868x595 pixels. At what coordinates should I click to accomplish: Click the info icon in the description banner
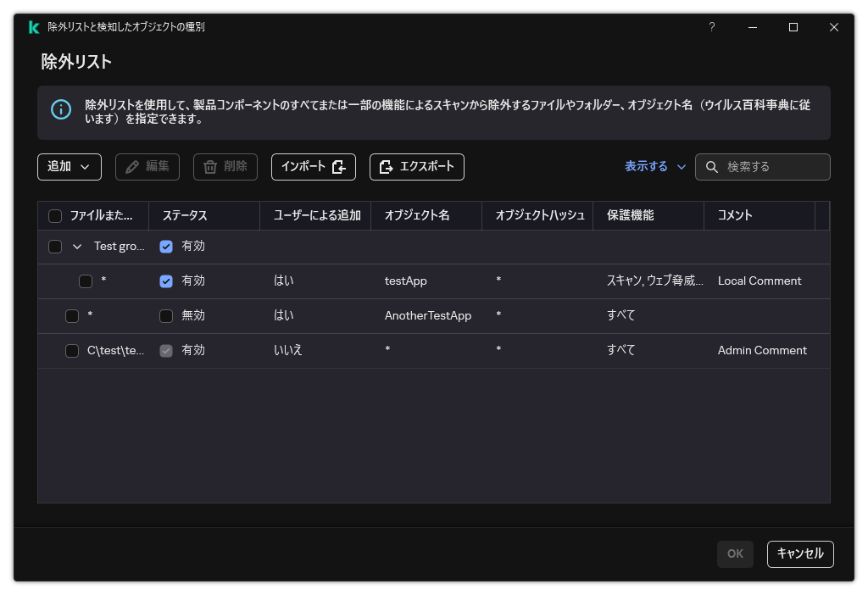click(60, 111)
